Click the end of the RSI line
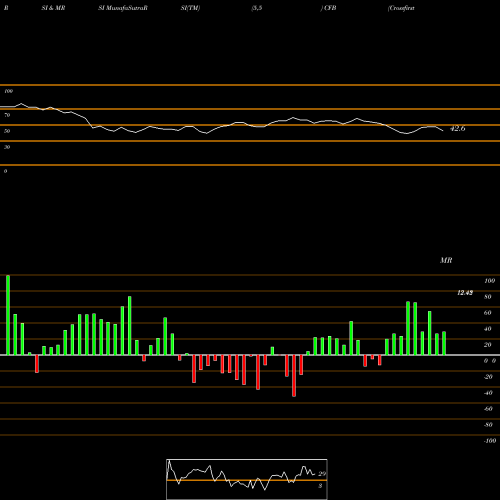This screenshot has width=500, height=500. click(443, 130)
